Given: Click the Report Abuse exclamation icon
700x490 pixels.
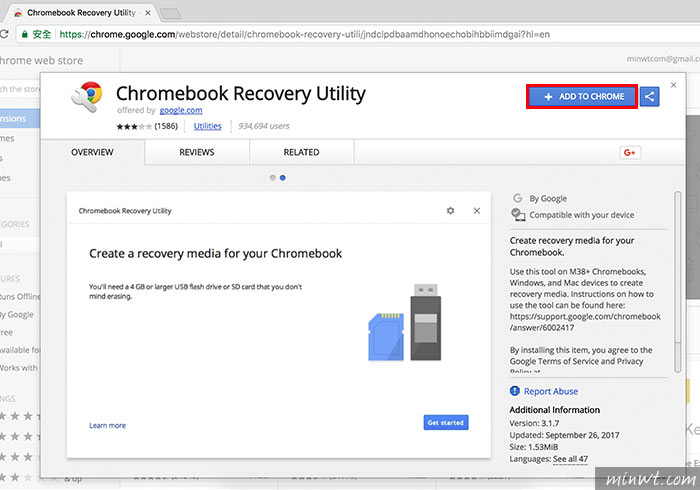Looking at the screenshot, I should [515, 391].
